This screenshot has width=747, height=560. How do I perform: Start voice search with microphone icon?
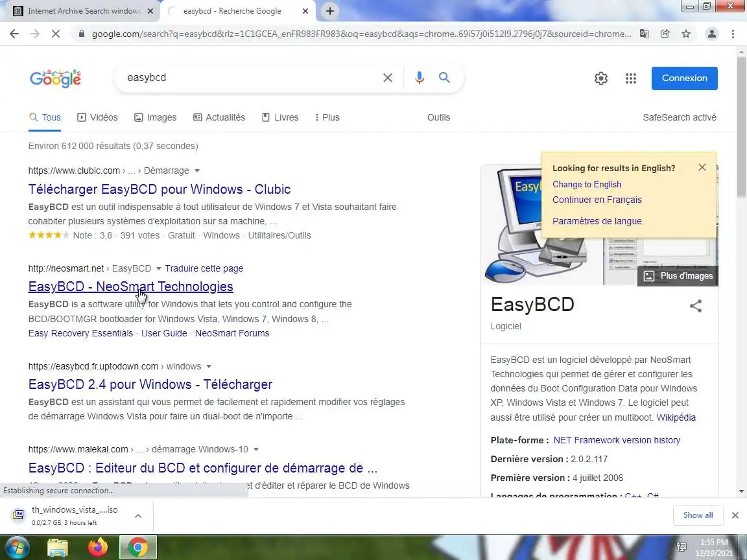pyautogui.click(x=420, y=78)
